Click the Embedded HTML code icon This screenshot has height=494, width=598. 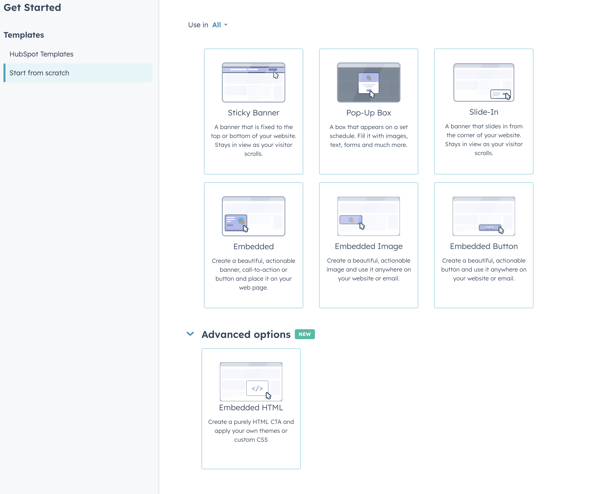[x=257, y=388]
